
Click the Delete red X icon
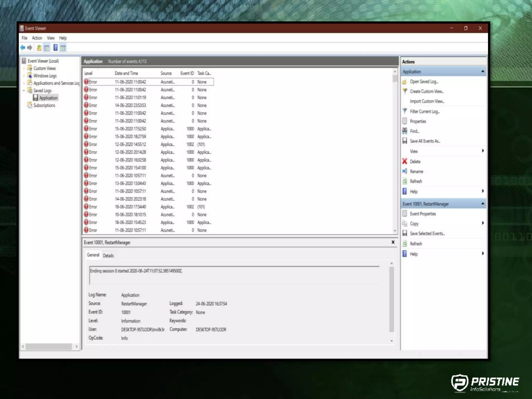405,161
